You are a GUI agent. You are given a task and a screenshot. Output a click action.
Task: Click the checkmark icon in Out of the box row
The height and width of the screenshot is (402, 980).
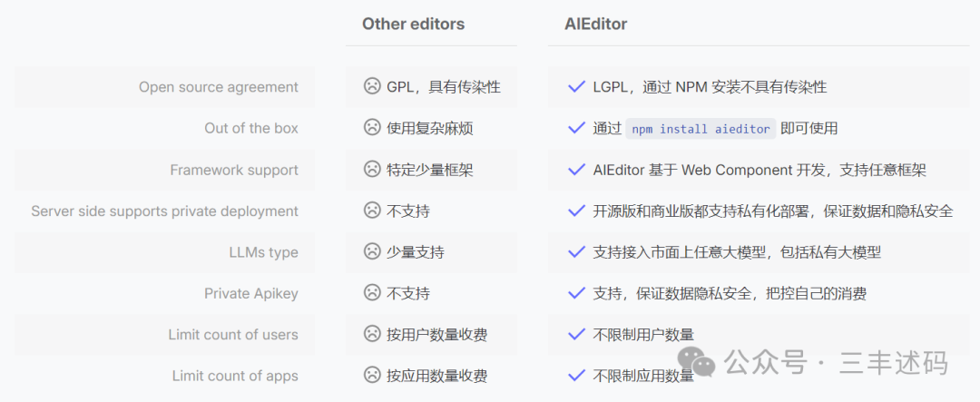tap(576, 128)
